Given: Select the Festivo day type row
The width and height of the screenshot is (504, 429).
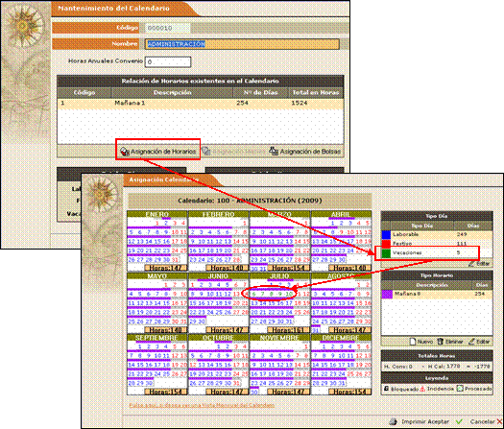Looking at the screenshot, I should (x=437, y=244).
